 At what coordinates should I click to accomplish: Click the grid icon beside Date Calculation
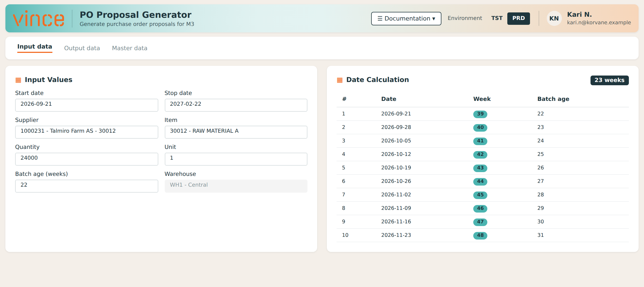[x=340, y=80]
